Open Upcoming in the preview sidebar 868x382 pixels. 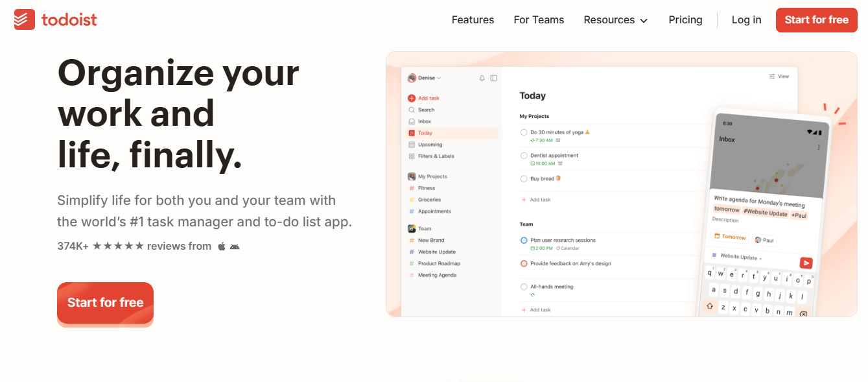tap(425, 145)
